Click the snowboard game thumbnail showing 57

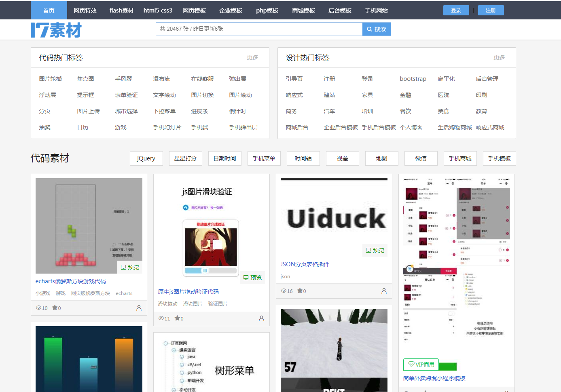334,350
